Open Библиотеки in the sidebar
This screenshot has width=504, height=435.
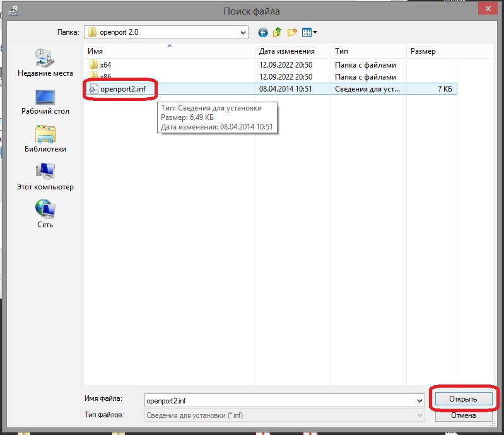[45, 139]
